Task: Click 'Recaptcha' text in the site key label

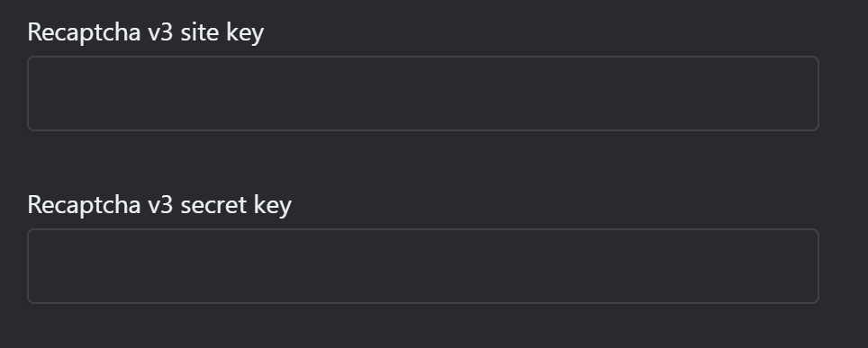Action: coord(84,32)
